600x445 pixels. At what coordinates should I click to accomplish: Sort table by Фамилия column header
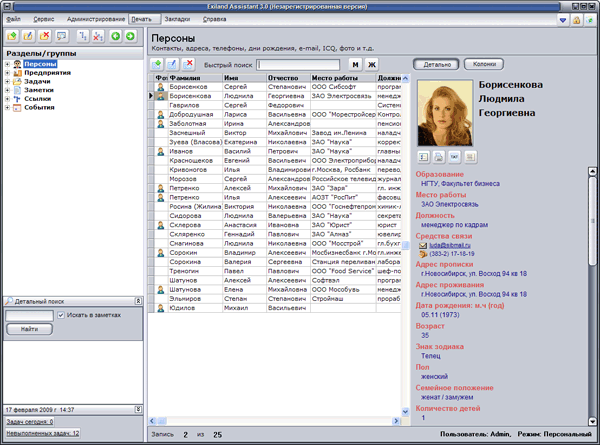click(196, 78)
